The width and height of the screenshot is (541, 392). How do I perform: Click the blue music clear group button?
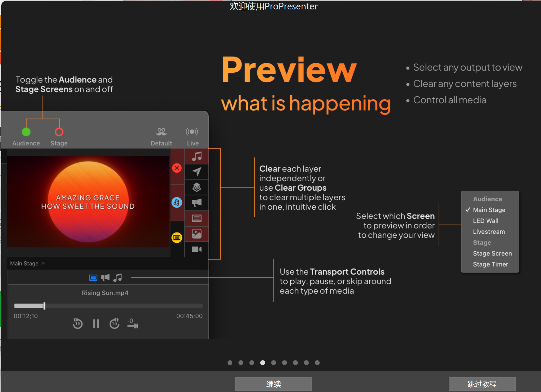point(177,202)
